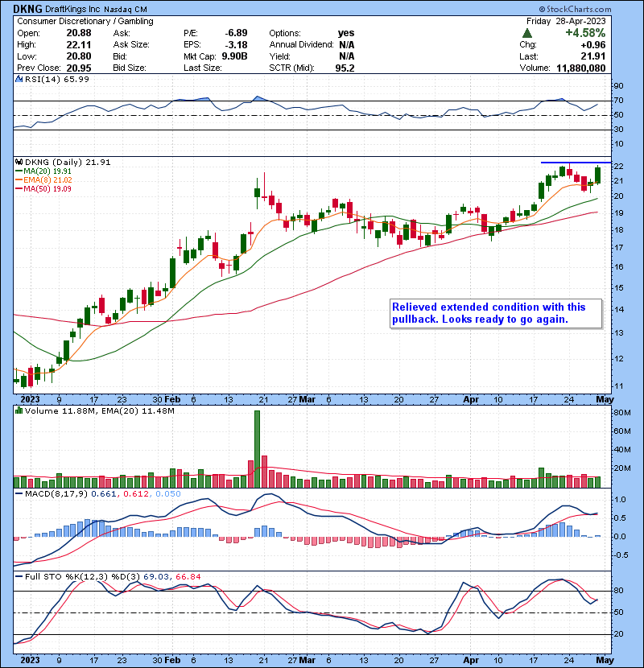Screen dimensions: 644x668
Task: Click the candlestick icon beside DKNG (Daily)
Action: 19,162
